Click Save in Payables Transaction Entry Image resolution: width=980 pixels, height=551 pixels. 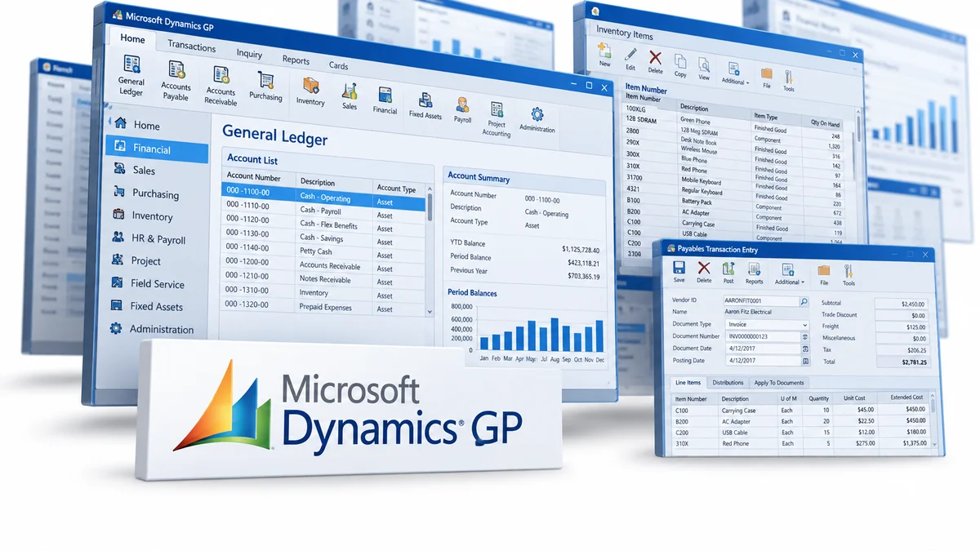pos(679,273)
